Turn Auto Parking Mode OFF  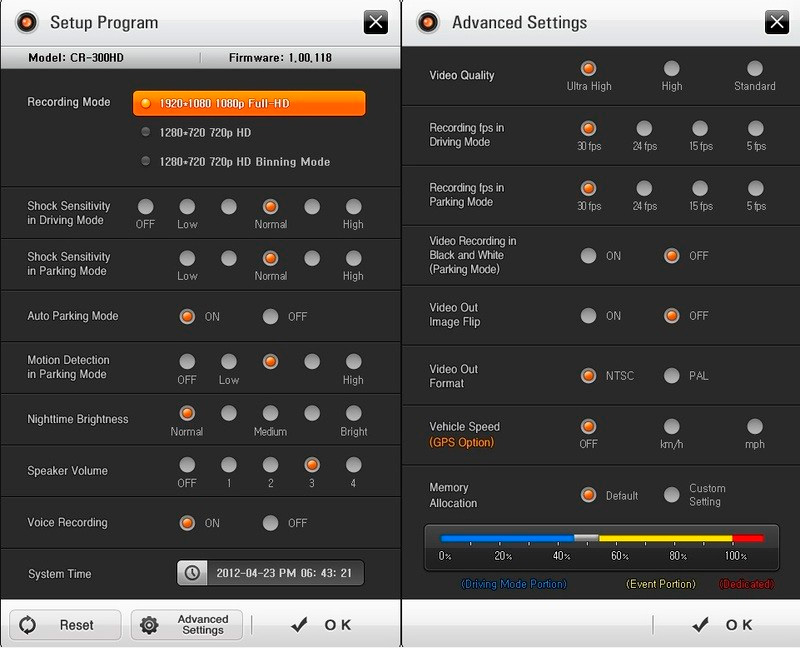pos(270,316)
